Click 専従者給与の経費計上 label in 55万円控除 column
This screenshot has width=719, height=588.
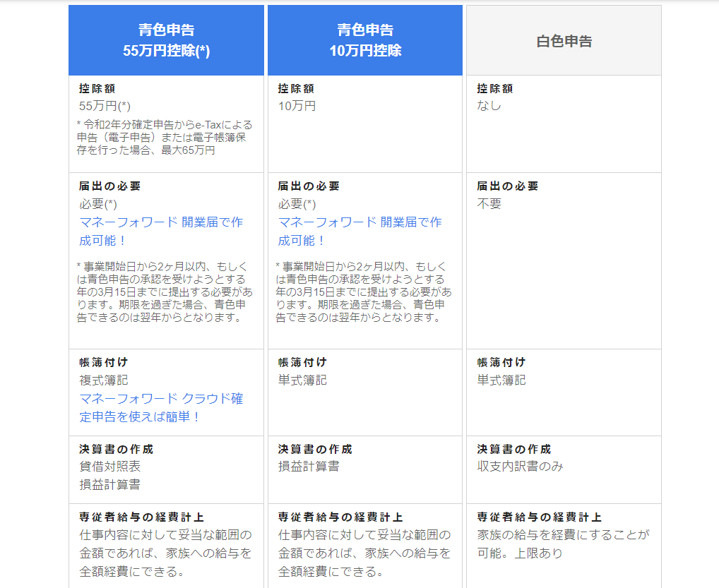pos(141,517)
